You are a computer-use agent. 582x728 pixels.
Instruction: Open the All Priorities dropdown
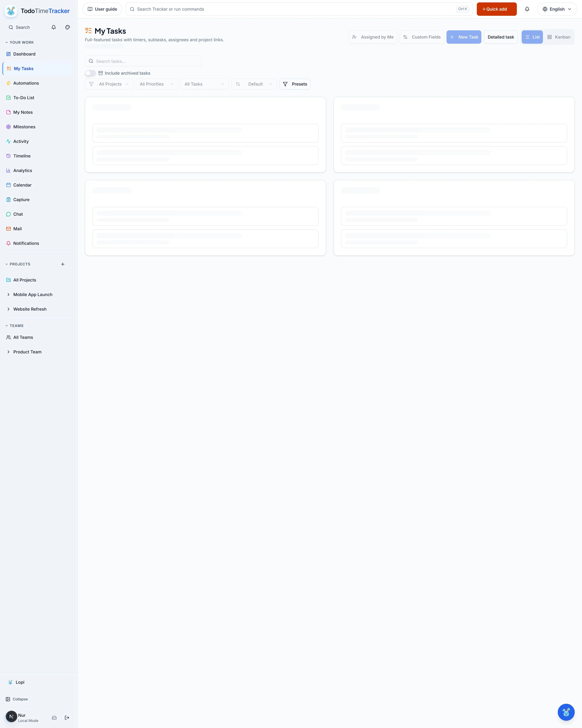coord(157,84)
